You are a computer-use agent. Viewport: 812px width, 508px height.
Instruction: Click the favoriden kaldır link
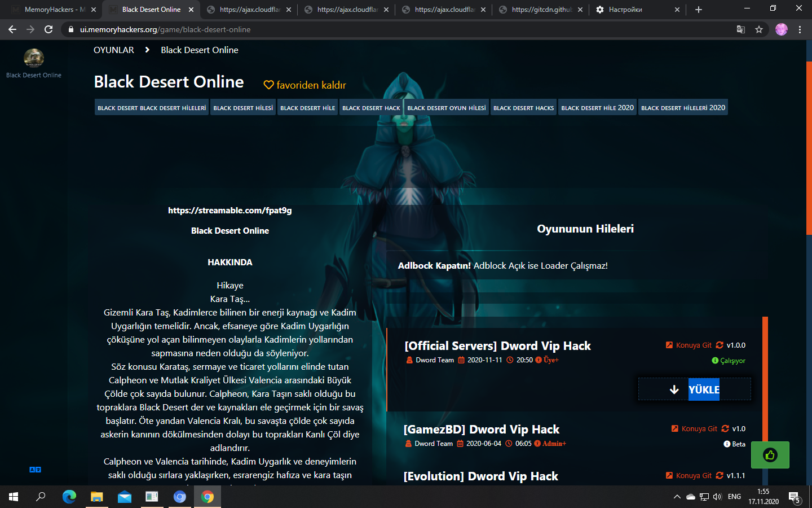click(x=311, y=85)
